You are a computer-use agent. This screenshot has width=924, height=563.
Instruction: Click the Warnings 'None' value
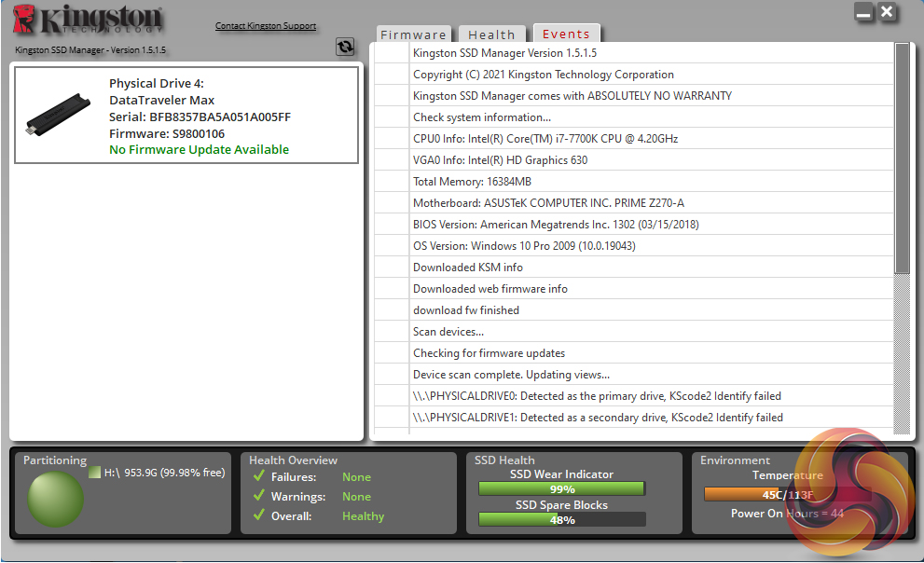[x=356, y=497]
